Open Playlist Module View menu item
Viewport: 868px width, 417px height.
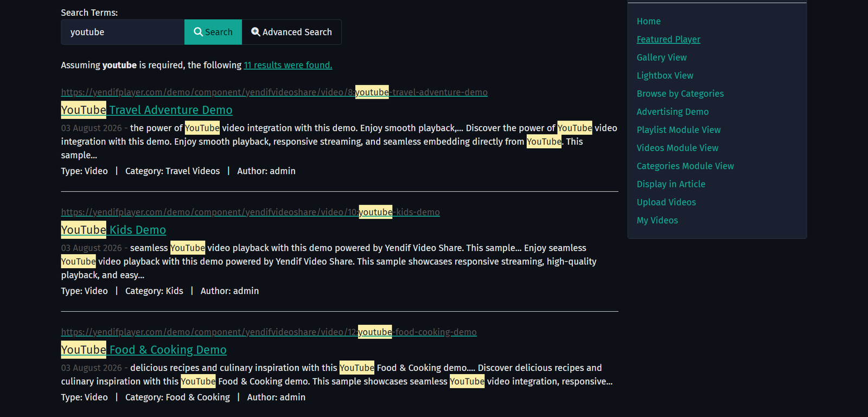click(679, 130)
